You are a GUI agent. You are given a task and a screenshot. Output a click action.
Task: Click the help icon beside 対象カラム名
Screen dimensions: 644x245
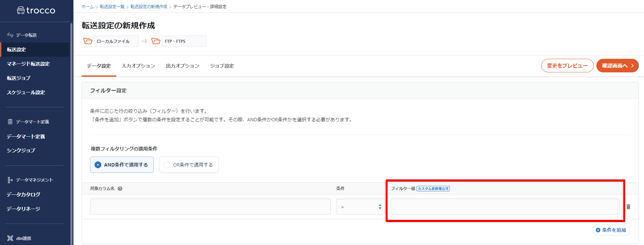120,189
